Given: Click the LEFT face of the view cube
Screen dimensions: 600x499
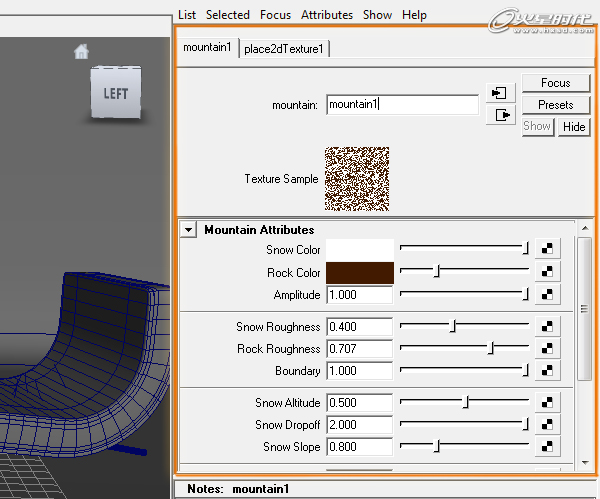Looking at the screenshot, I should pyautogui.click(x=116, y=93).
